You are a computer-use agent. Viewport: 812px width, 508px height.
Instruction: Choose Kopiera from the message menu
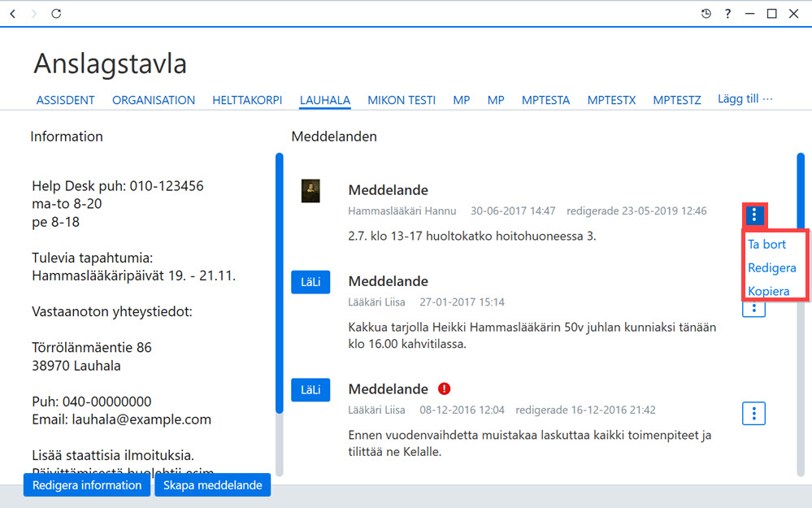coord(768,291)
